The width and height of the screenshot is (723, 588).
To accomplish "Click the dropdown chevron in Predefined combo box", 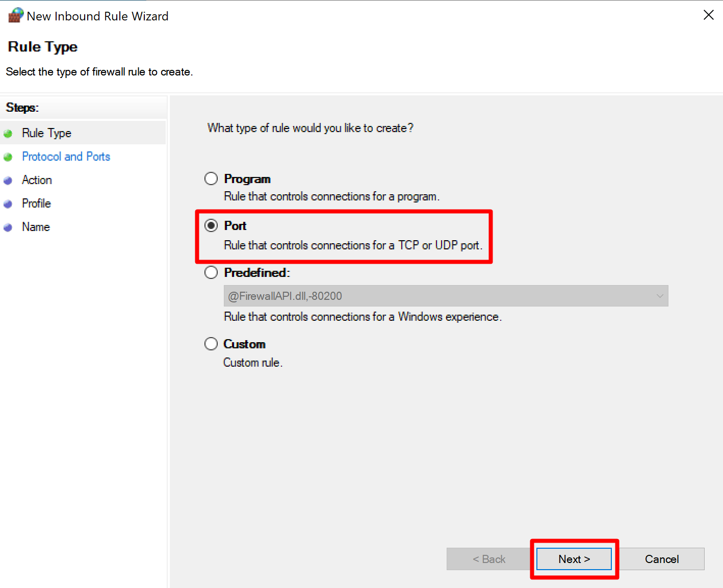I will pyautogui.click(x=660, y=296).
